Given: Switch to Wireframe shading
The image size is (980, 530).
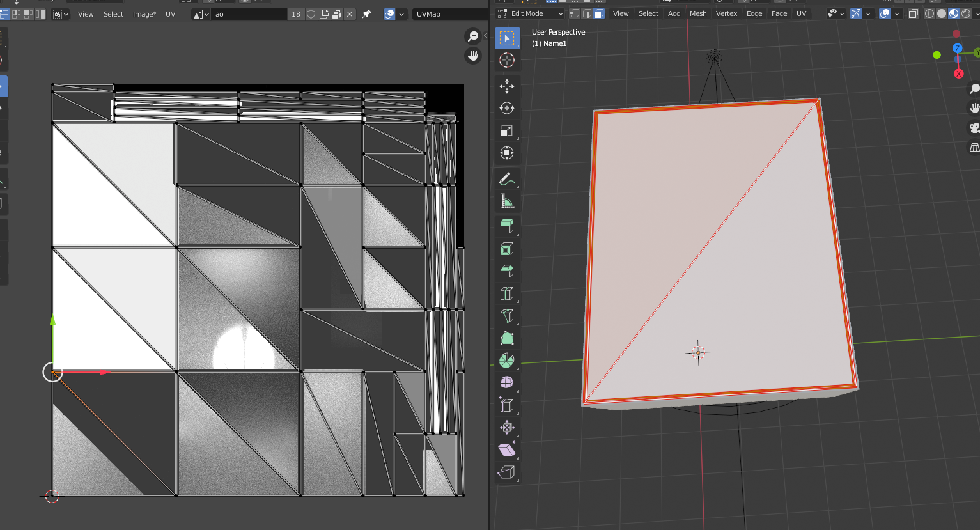Looking at the screenshot, I should pyautogui.click(x=929, y=13).
